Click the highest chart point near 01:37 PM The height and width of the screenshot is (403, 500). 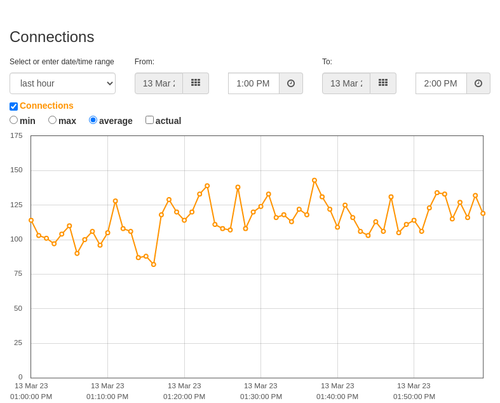(x=314, y=180)
